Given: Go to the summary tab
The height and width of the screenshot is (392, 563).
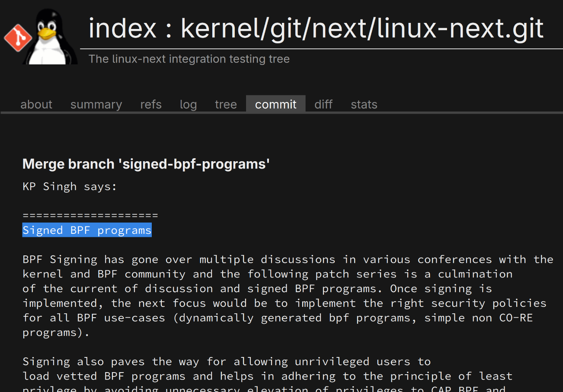Looking at the screenshot, I should point(96,105).
